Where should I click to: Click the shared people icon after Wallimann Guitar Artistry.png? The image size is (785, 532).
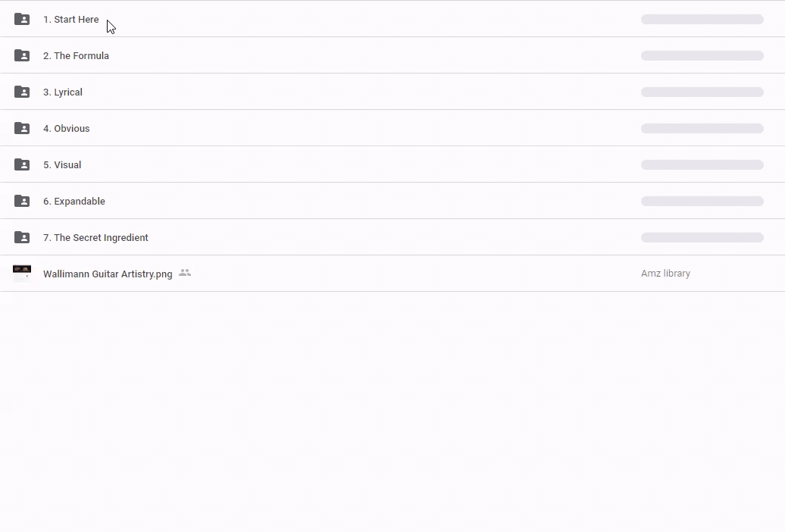pyautogui.click(x=185, y=273)
